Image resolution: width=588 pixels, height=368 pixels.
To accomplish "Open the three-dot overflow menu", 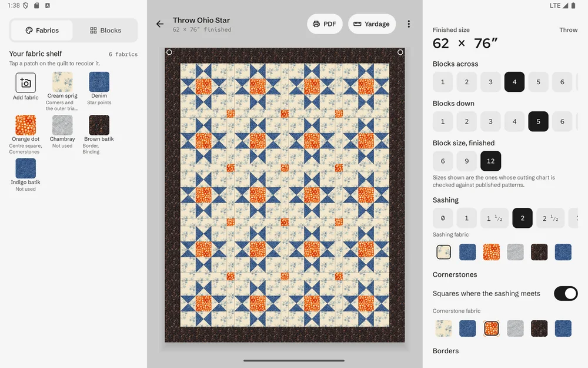I will coord(409,24).
